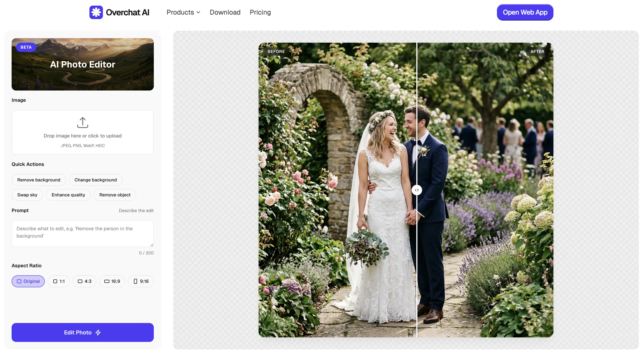Click the Edit Photo button

point(83,333)
